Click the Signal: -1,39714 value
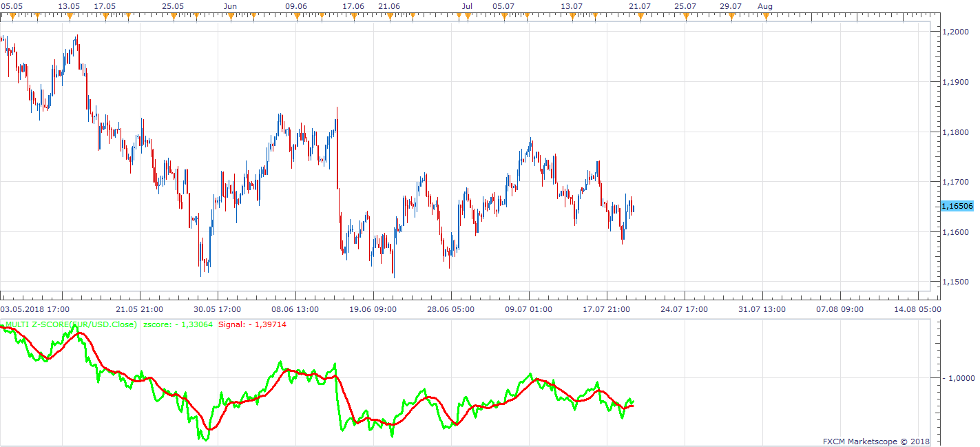 click(x=252, y=324)
